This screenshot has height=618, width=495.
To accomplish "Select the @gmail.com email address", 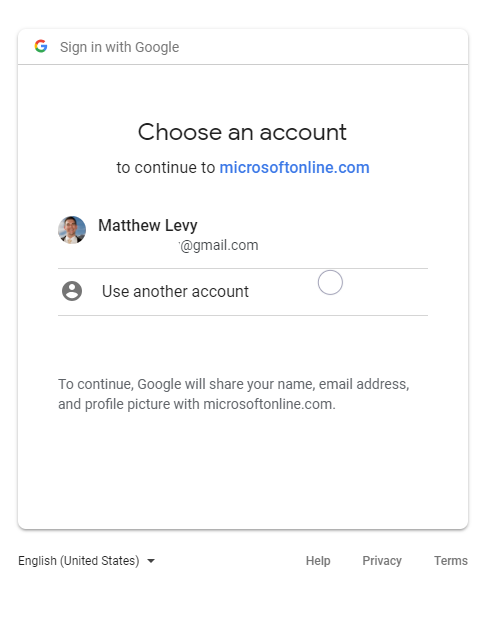I will [x=219, y=245].
